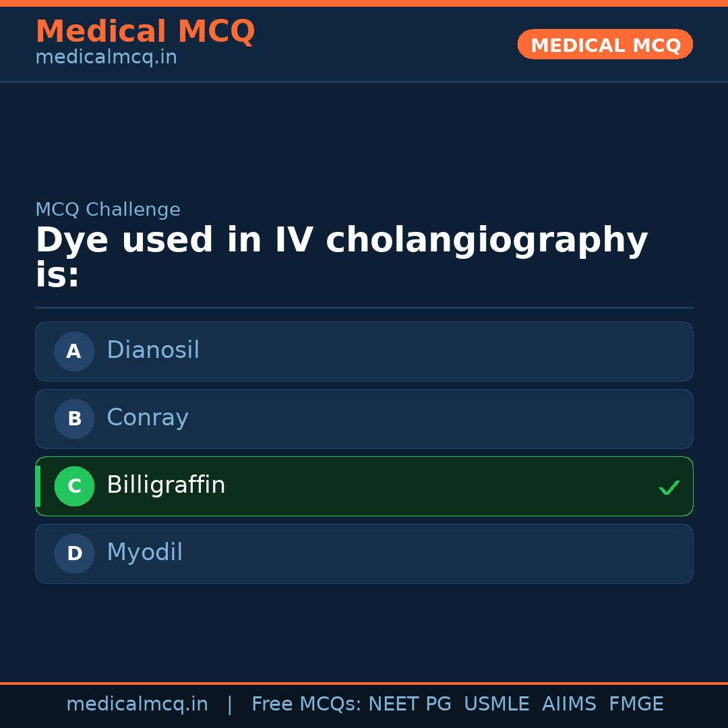Screen dimensions: 728x728
Task: Click the circular C badge icon
Action: pos(74,486)
